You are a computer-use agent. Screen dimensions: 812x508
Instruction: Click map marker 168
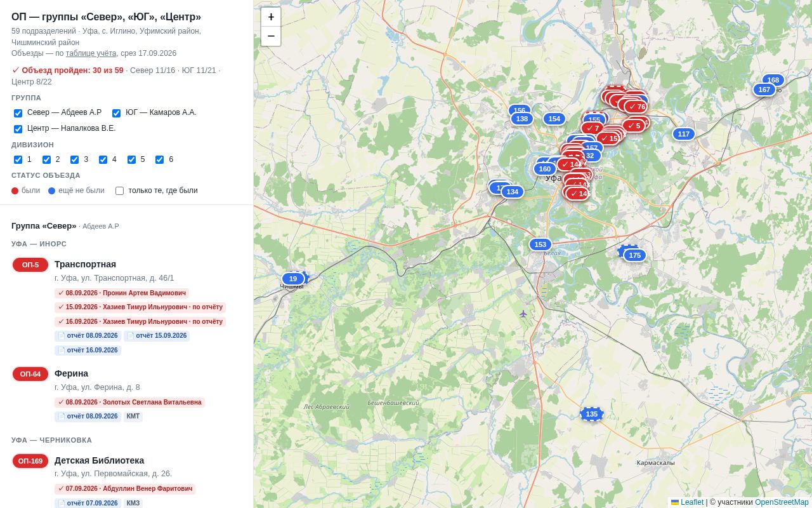pyautogui.click(x=773, y=80)
